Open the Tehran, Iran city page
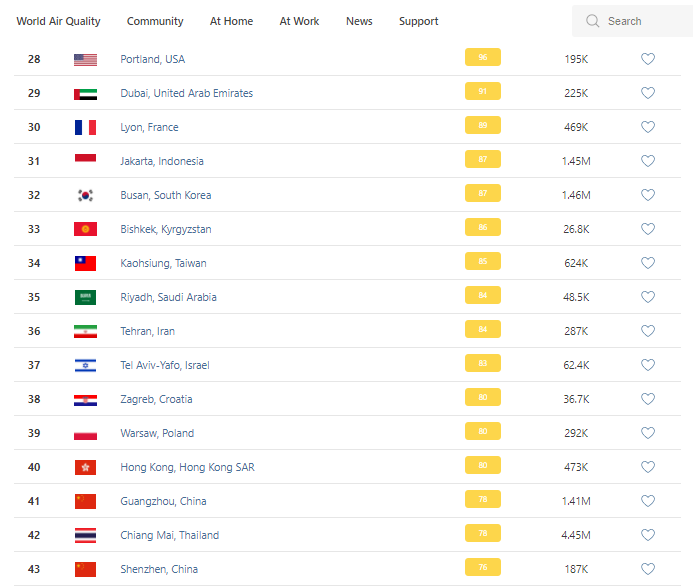 [x=147, y=331]
